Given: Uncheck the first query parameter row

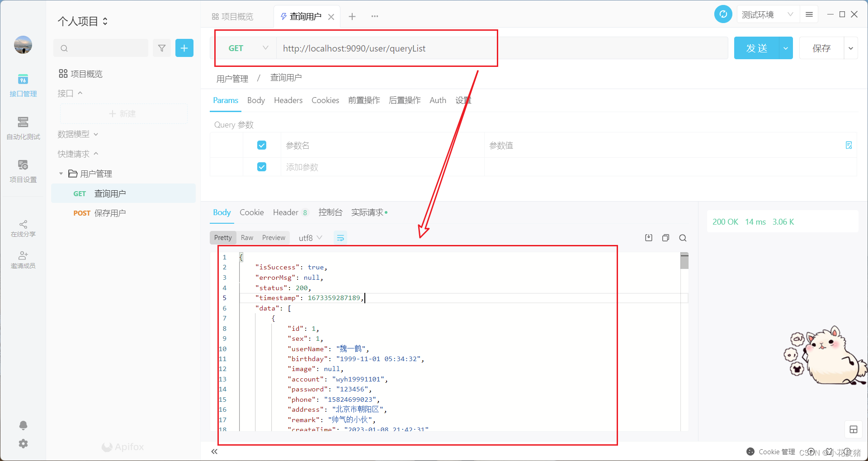Looking at the screenshot, I should click(x=262, y=145).
